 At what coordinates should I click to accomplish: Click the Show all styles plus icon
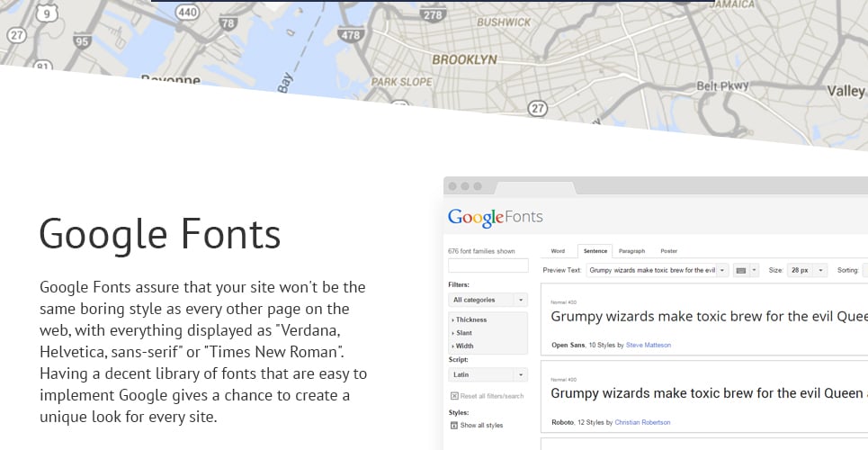point(454,425)
